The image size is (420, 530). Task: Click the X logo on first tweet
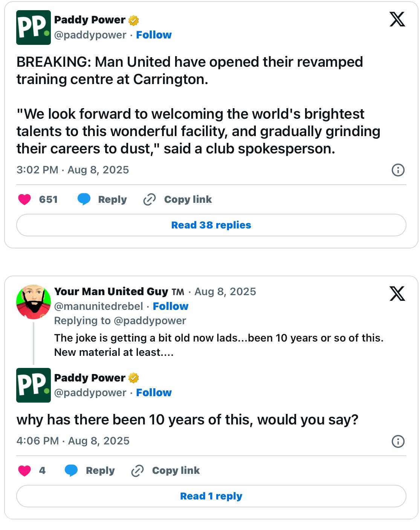(397, 19)
